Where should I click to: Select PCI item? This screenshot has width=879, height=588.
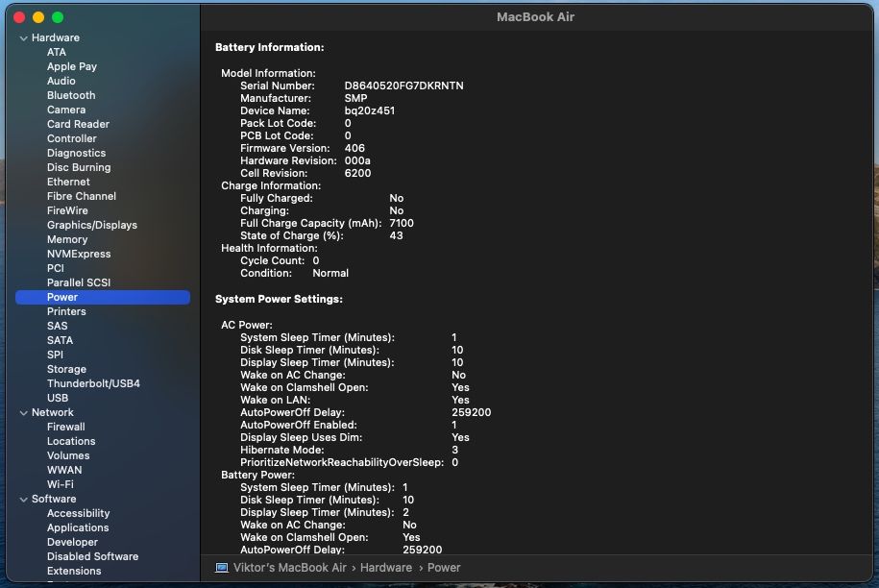tap(56, 268)
